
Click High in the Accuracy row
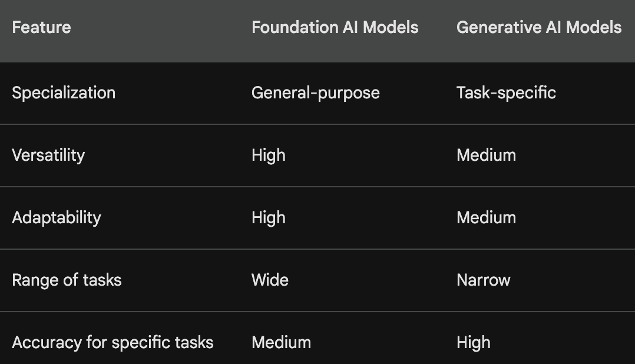click(474, 343)
